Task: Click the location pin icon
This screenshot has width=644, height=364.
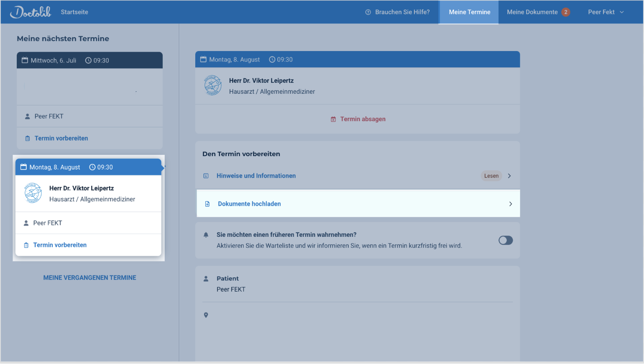Action: click(206, 315)
